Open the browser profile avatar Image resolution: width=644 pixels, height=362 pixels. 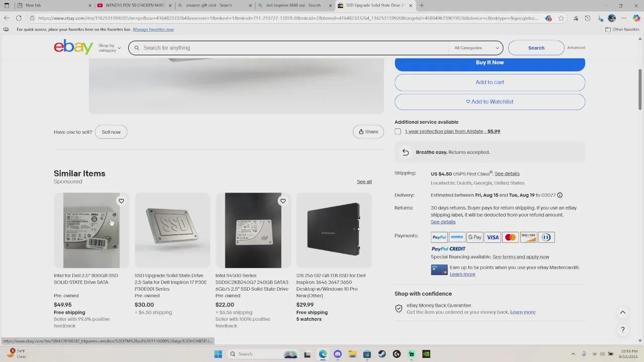tap(612, 18)
